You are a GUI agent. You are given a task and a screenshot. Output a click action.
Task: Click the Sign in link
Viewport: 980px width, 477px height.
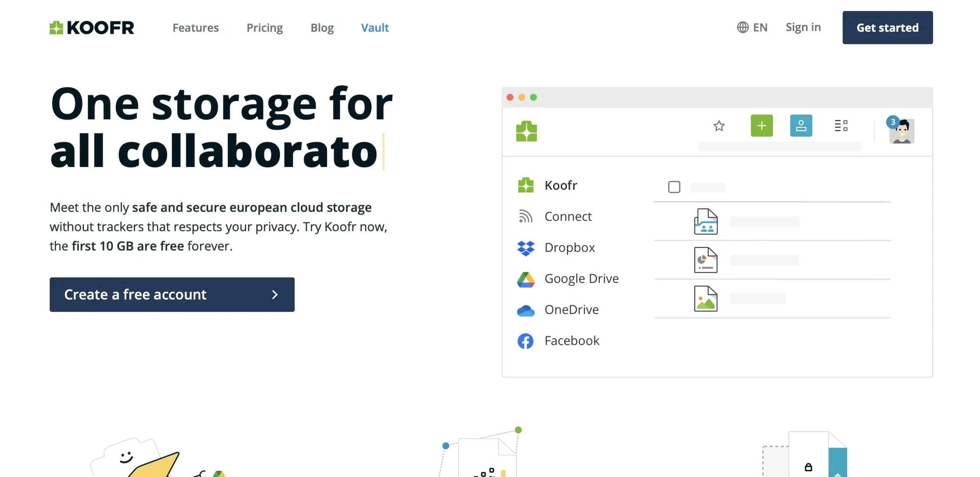pos(803,27)
